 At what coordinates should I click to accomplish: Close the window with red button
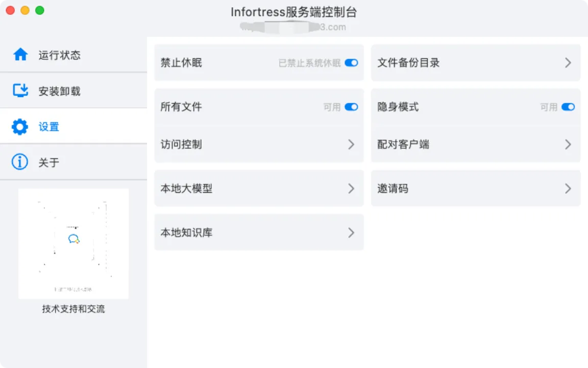11,11
